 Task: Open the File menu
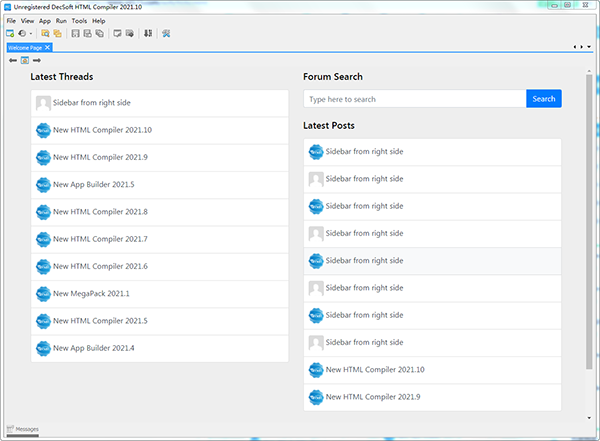click(11, 20)
